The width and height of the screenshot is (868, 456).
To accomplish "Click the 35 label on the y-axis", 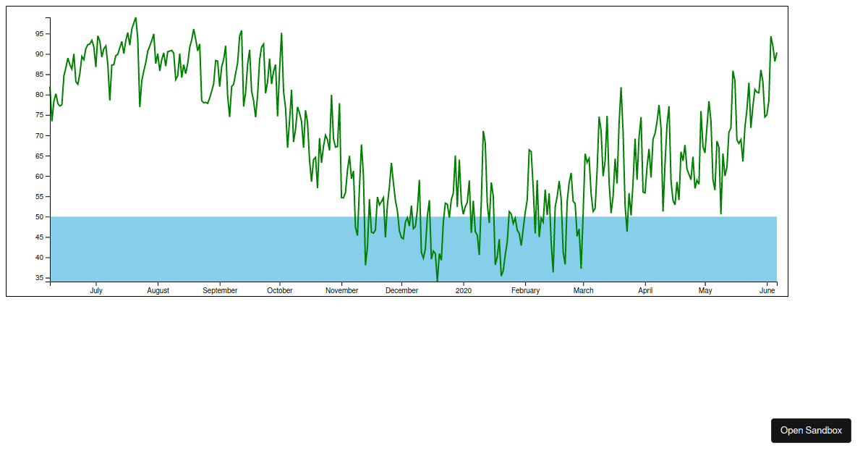I will coord(40,278).
